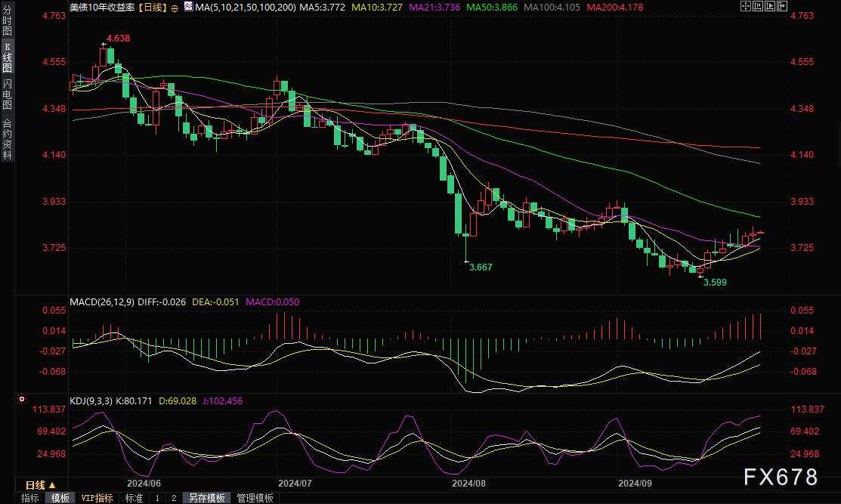Select the 标准 template
Viewport: 841px width, 504px height.
pyautogui.click(x=134, y=498)
